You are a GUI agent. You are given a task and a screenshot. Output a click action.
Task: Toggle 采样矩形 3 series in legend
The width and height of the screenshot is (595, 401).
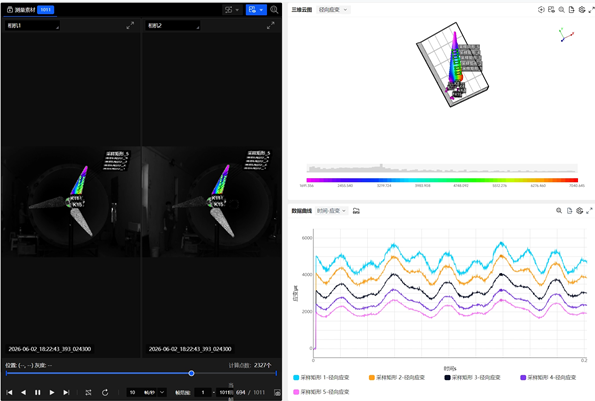pos(472,377)
